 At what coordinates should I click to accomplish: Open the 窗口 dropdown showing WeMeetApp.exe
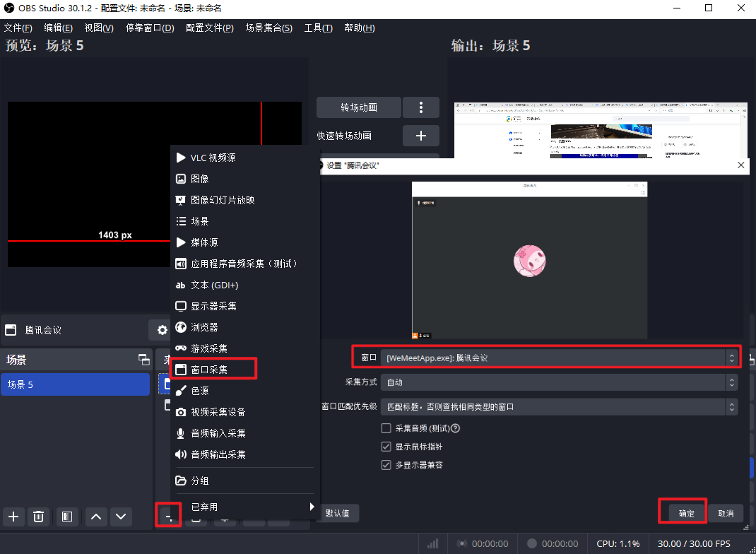558,358
